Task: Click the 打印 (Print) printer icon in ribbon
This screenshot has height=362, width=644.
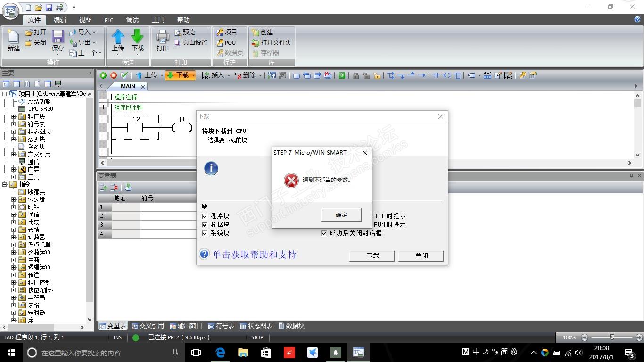Action: 163,36
